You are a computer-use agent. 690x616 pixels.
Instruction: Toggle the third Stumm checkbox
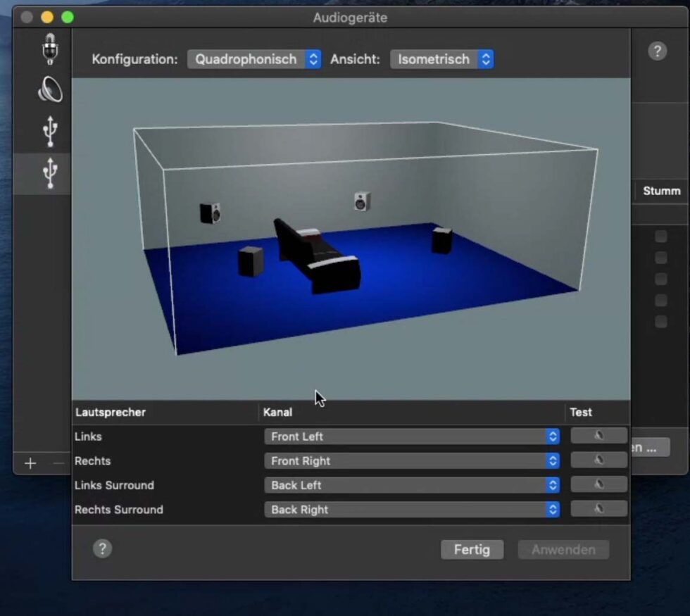660,279
